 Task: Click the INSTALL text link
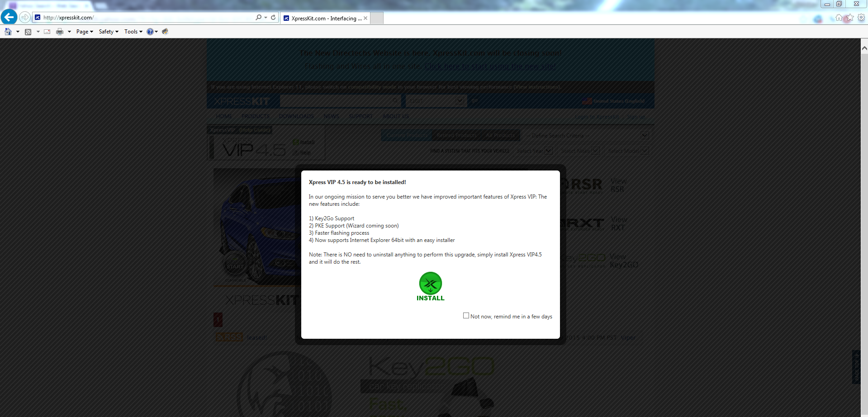pyautogui.click(x=430, y=298)
